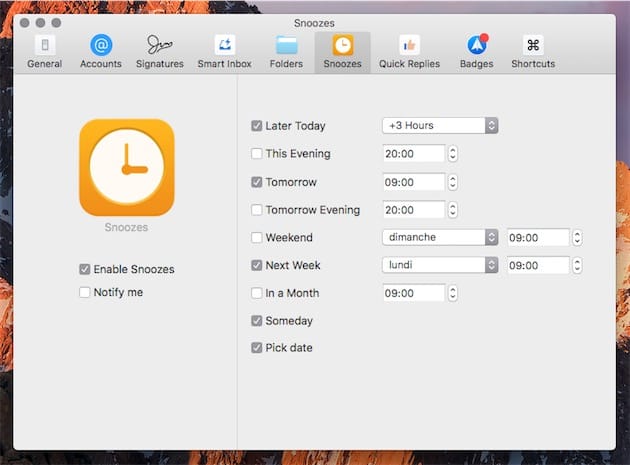Open the dimanche weekend day dropdown
630x465 pixels.
click(x=440, y=237)
